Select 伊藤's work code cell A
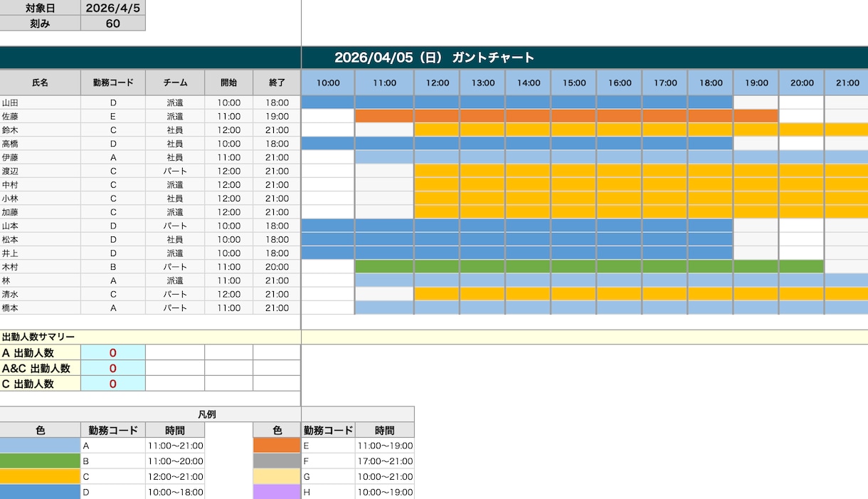This screenshot has width=868, height=499. coord(113,157)
